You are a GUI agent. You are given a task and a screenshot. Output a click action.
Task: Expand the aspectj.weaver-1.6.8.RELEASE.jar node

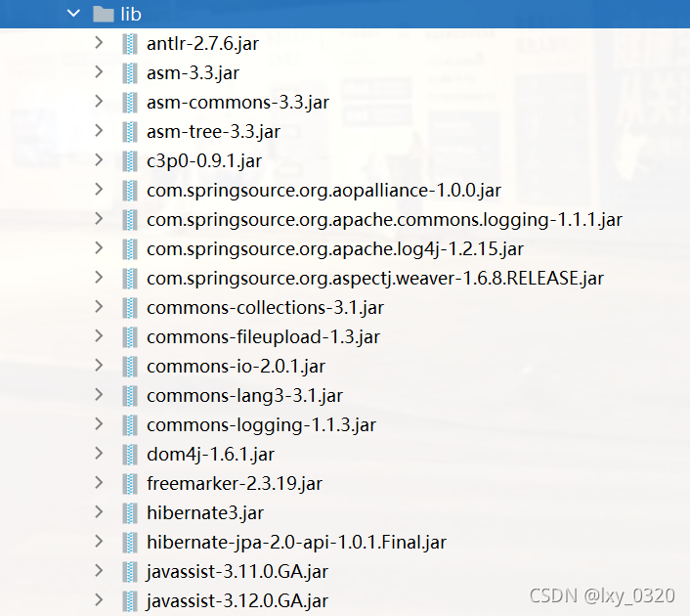point(99,278)
